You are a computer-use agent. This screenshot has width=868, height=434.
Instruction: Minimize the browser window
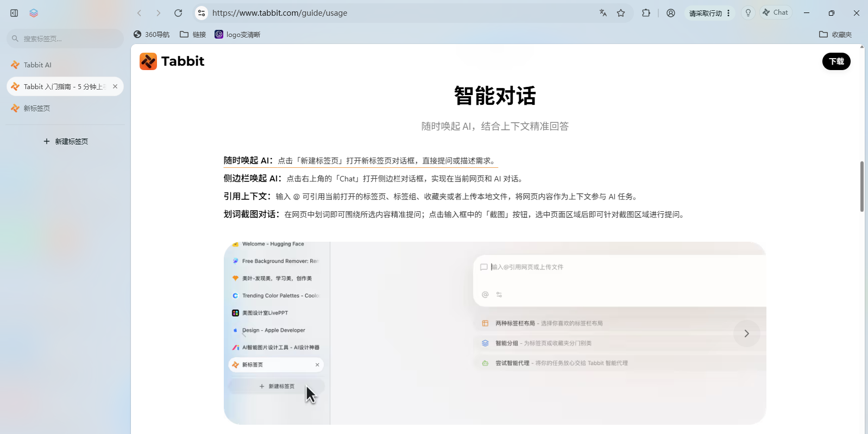[807, 13]
